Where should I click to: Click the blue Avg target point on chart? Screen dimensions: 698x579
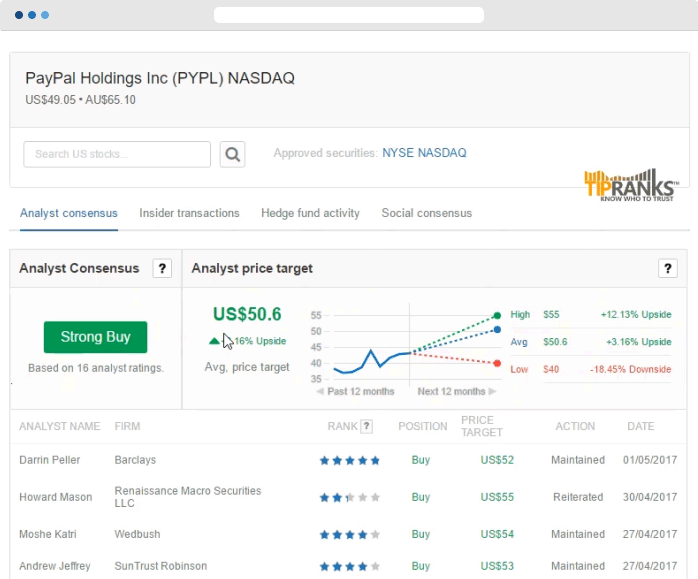tap(497, 329)
